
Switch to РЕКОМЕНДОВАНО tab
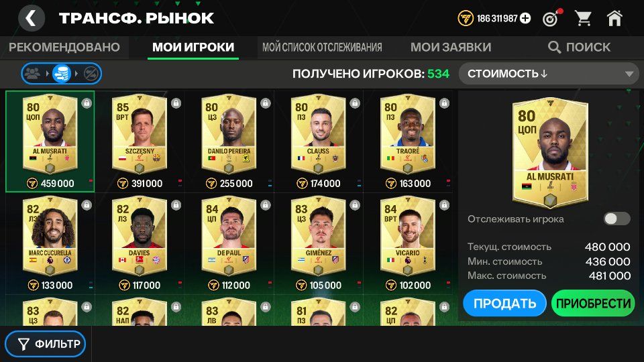click(x=64, y=47)
